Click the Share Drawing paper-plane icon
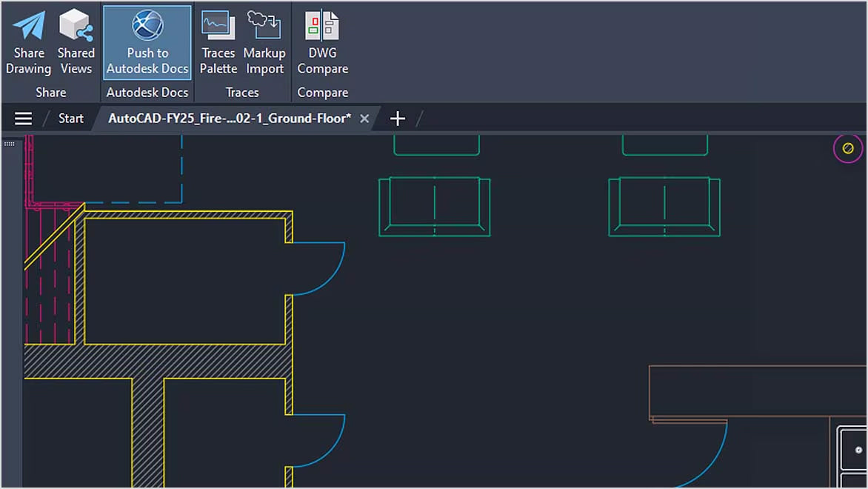 coord(28,27)
